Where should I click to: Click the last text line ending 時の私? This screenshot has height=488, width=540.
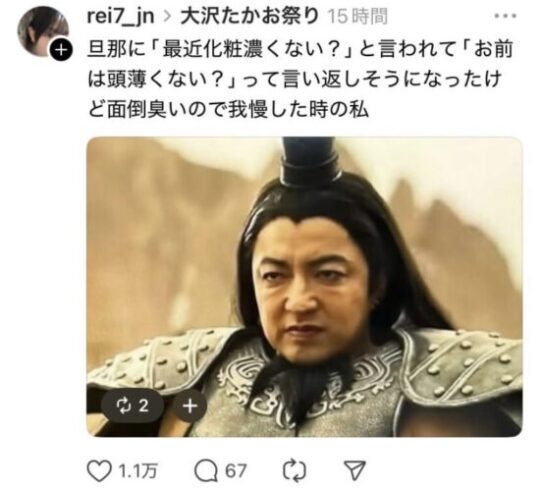(228, 110)
